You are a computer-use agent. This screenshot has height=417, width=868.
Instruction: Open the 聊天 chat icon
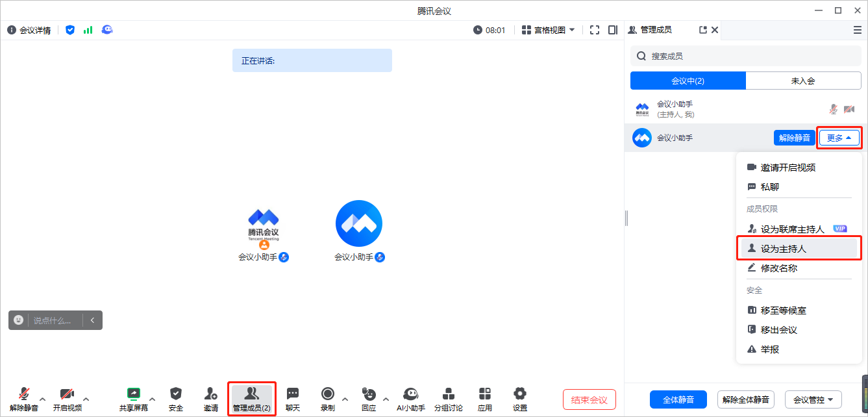pyautogui.click(x=293, y=399)
